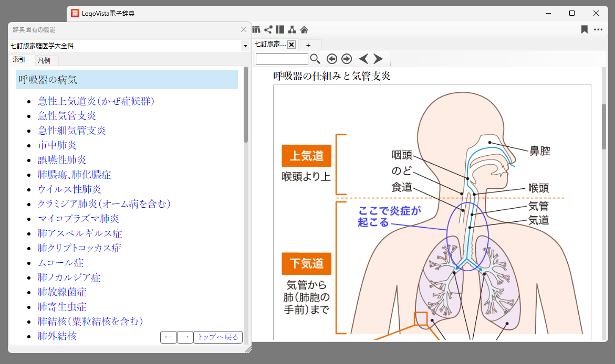Open link ウイルス性肺炎
This screenshot has width=615, height=364.
pyautogui.click(x=69, y=189)
